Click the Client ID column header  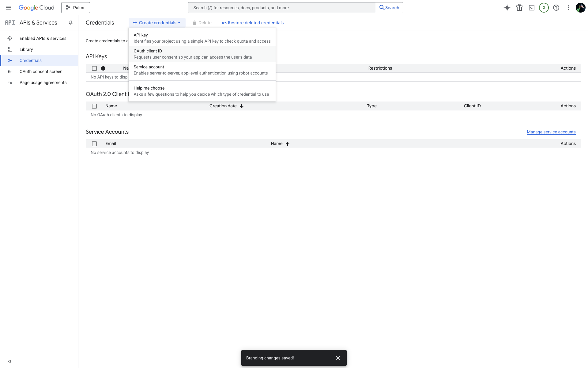coord(472,106)
